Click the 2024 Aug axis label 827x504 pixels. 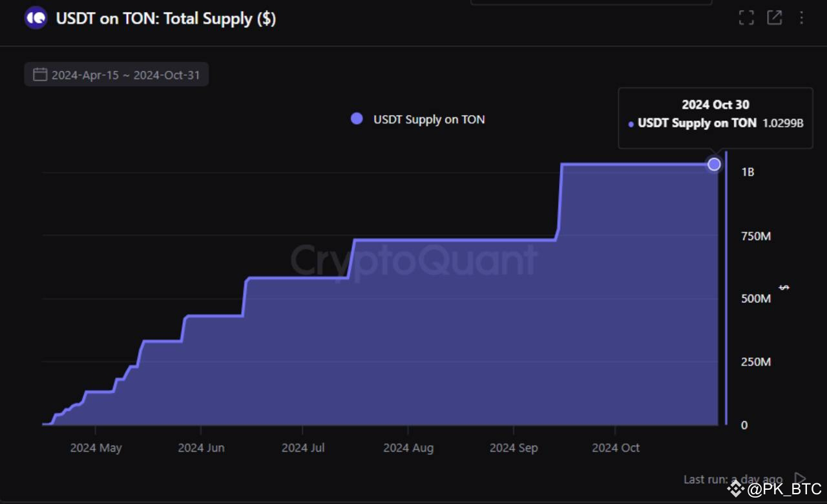click(x=408, y=448)
